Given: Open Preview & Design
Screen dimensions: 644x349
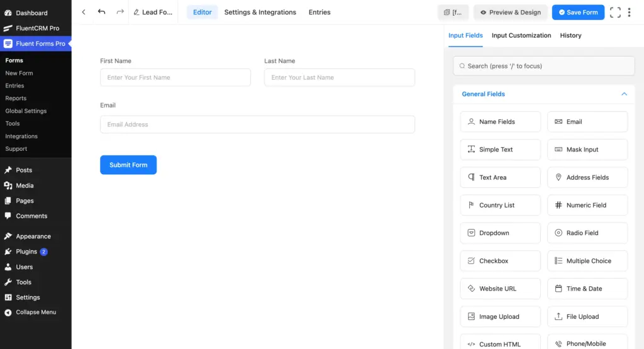Looking at the screenshot, I should 511,13.
